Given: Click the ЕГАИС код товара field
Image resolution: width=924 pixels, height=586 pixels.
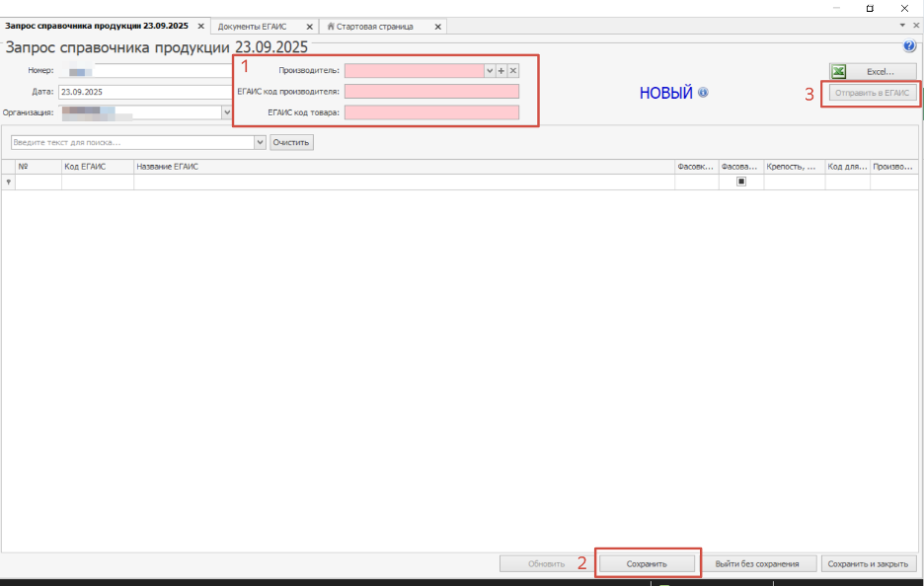Looking at the screenshot, I should [x=432, y=112].
